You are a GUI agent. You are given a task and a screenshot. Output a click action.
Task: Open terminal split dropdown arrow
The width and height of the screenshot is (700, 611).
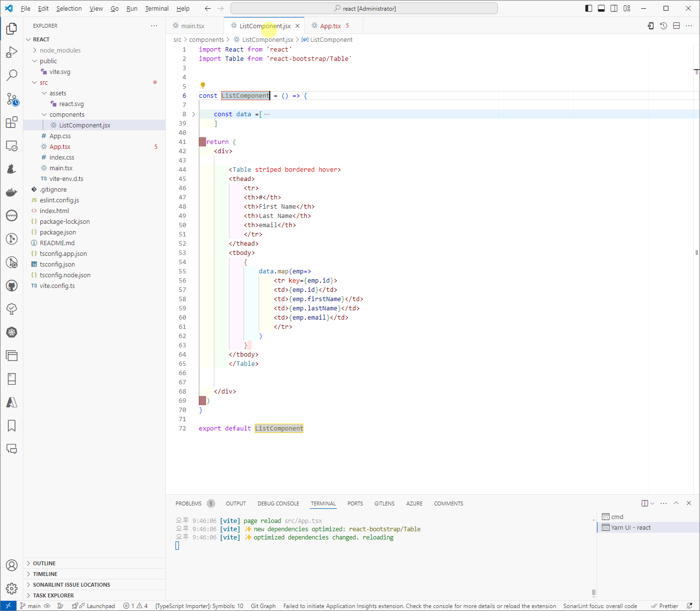pyautogui.click(x=652, y=503)
